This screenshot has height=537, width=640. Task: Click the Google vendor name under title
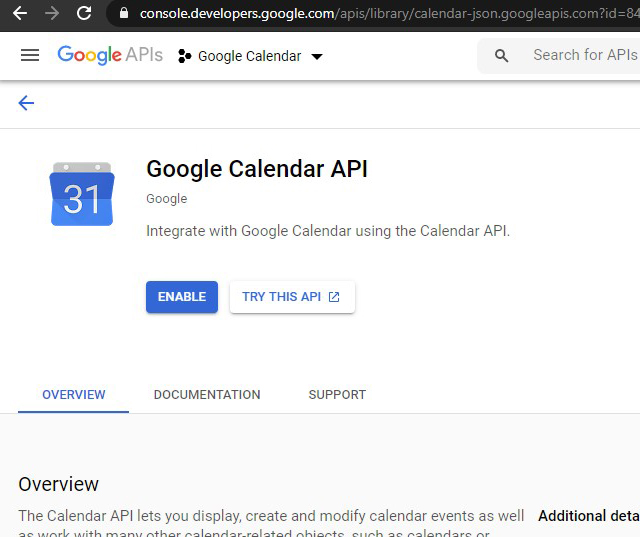[x=166, y=199]
